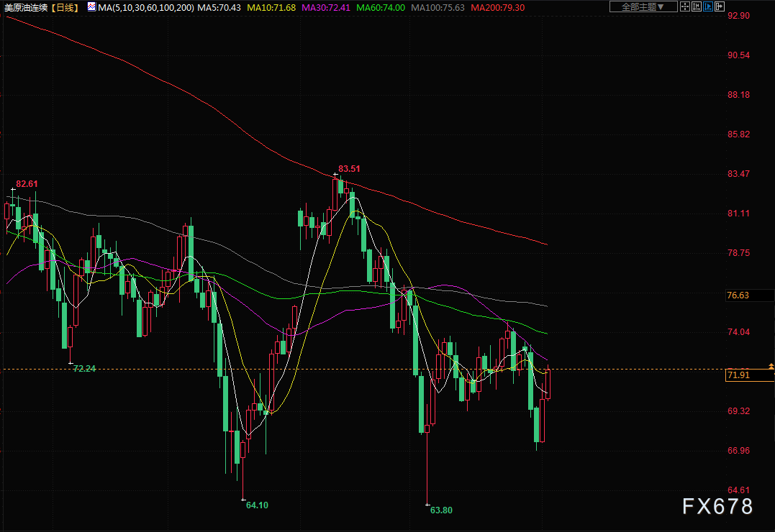
Task: Click the 美原油连续 symbol title
Action: (27, 7)
